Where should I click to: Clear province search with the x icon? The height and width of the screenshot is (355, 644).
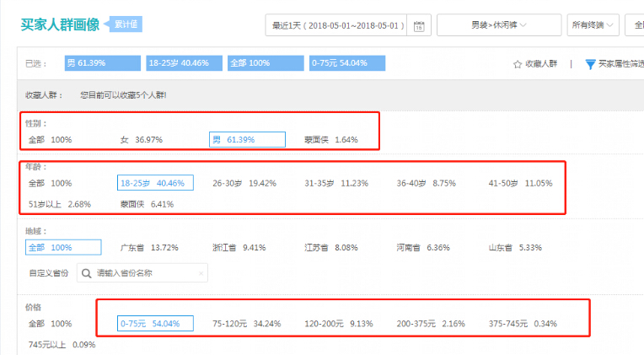pyautogui.click(x=201, y=273)
